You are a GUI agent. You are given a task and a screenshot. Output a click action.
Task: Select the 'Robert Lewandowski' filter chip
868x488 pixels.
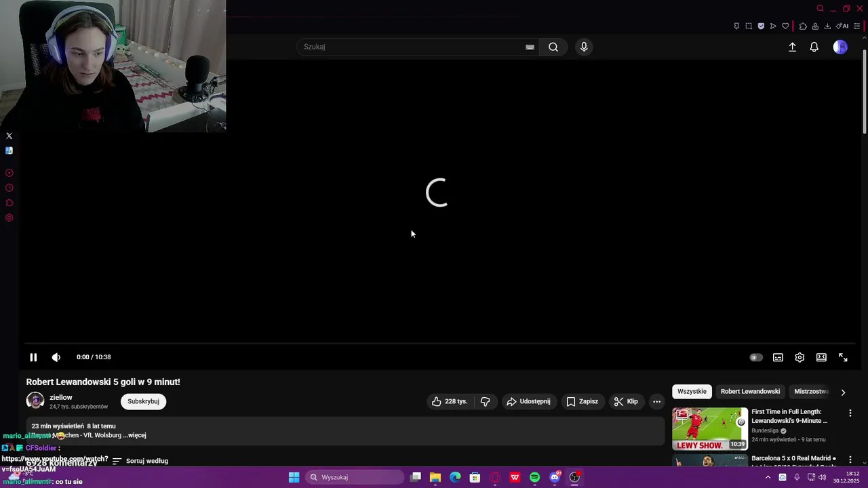[750, 391]
